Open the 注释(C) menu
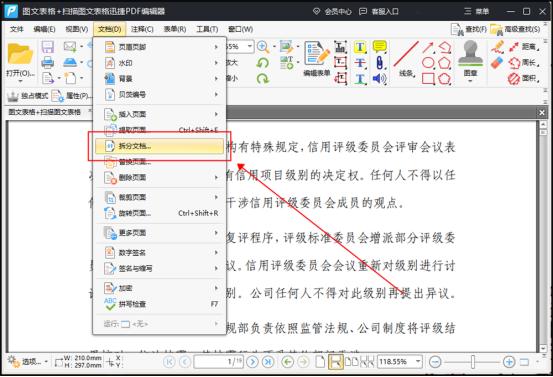 click(142, 29)
